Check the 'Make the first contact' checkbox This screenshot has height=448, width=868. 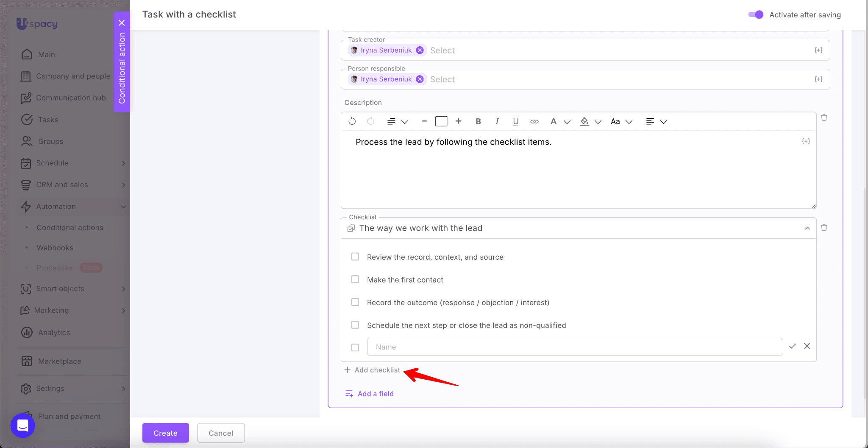click(x=355, y=280)
